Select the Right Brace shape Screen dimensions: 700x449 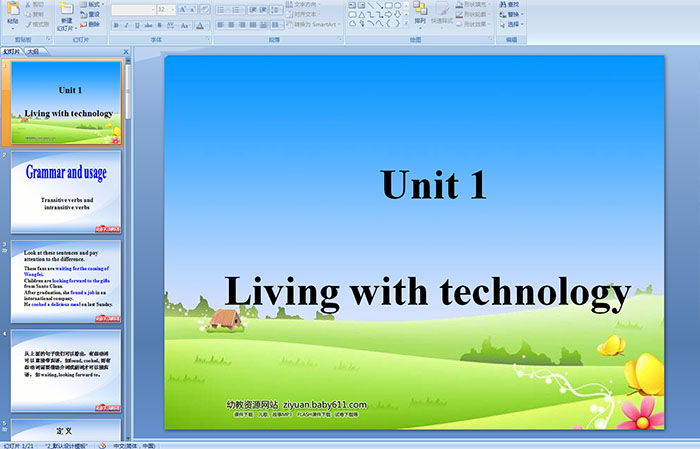(397, 23)
